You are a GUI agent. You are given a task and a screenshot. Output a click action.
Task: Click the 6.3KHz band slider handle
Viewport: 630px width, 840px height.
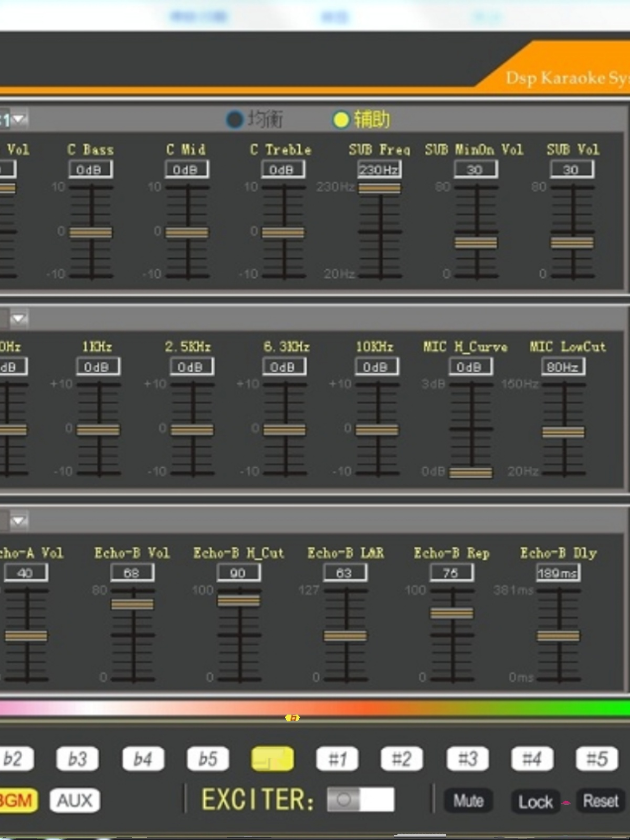point(285,430)
